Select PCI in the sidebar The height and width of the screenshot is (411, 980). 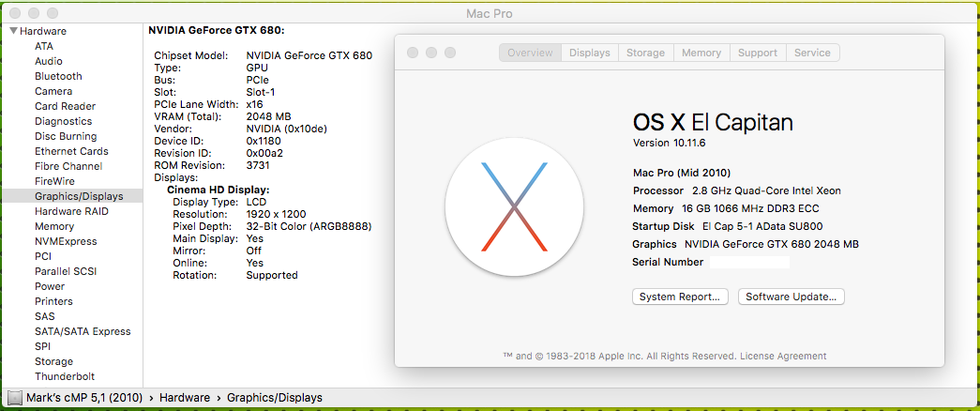43,256
